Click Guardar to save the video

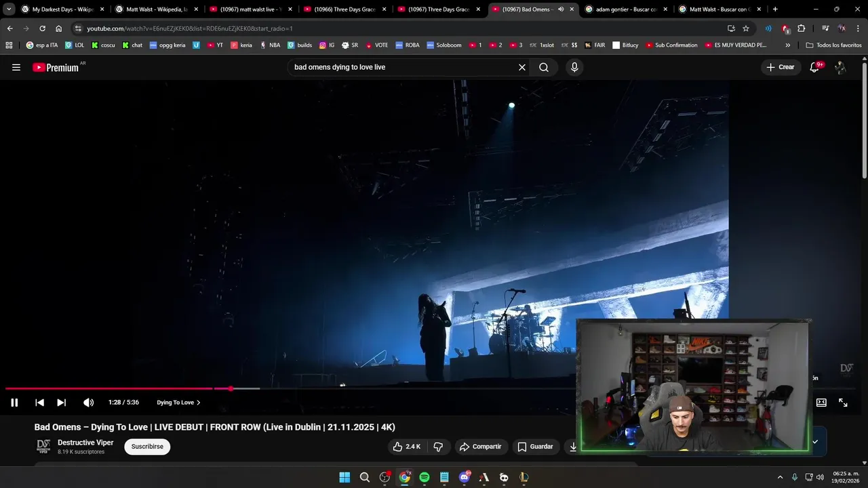(535, 447)
